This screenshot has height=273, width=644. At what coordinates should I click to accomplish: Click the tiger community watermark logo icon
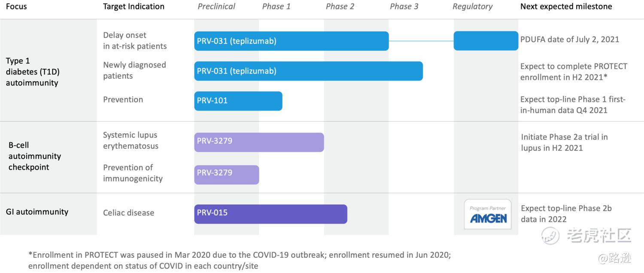pos(550,235)
